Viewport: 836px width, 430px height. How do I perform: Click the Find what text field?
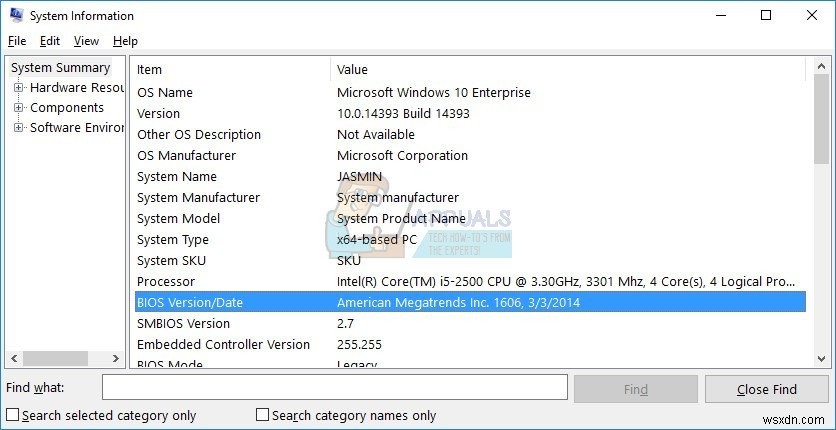334,388
